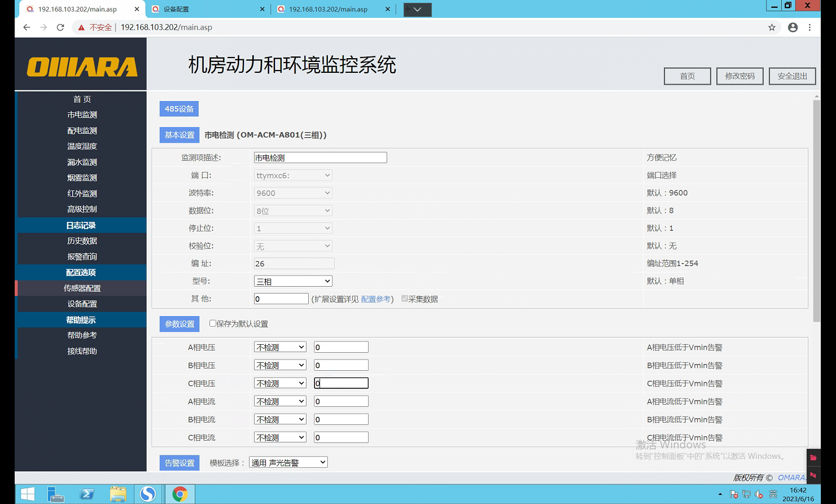The height and width of the screenshot is (504, 836).
Task: Click the 首页 header button
Action: point(688,76)
